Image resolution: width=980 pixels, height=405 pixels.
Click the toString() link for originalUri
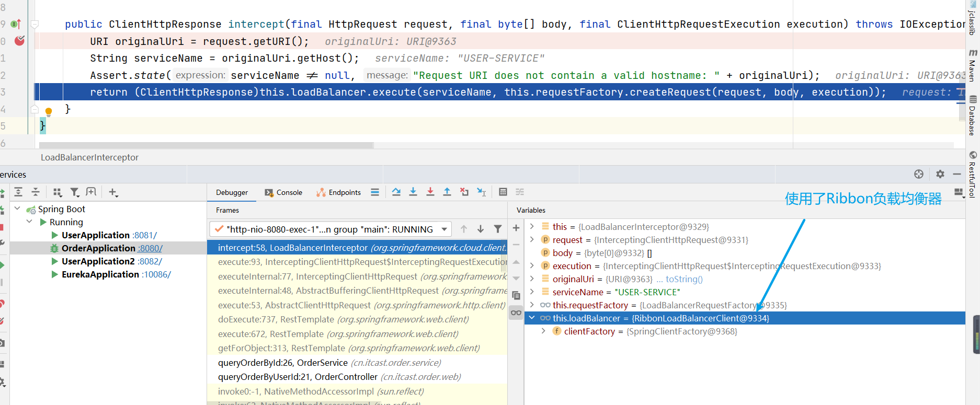(684, 279)
